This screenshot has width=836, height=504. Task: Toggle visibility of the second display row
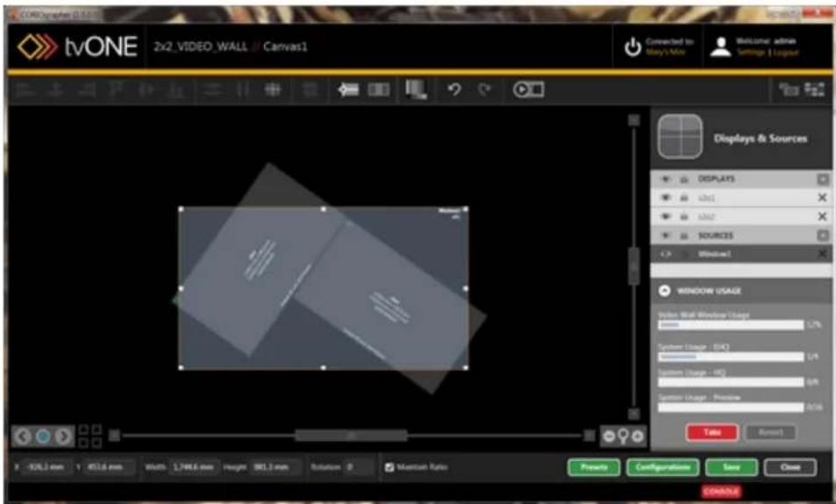666,217
